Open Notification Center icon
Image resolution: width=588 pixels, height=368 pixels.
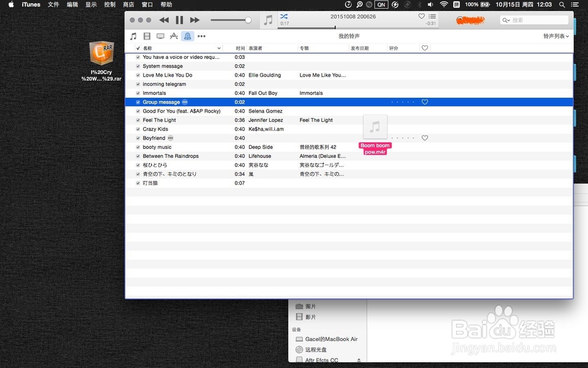(x=574, y=5)
